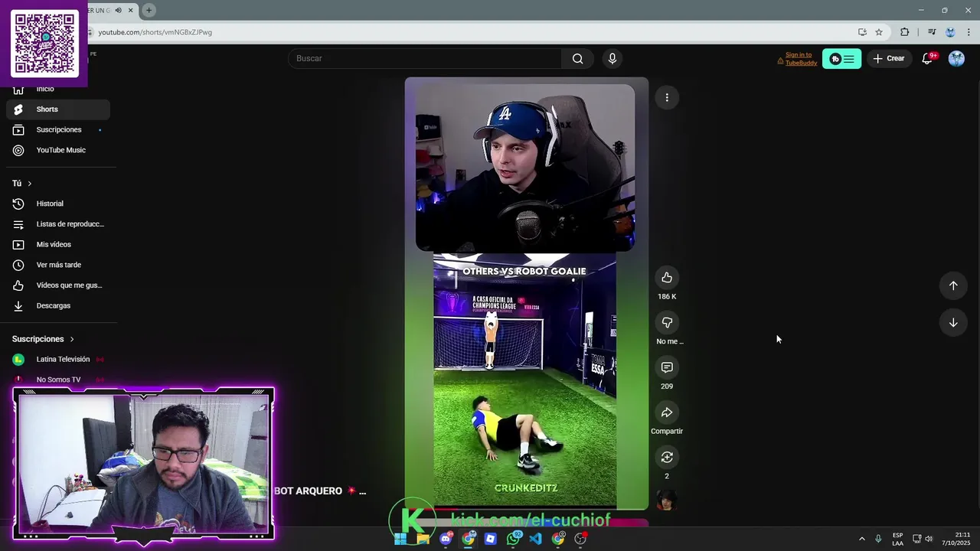This screenshot has height=551, width=980.
Task: Open Mis videos in the sidebar
Action: (x=58, y=244)
